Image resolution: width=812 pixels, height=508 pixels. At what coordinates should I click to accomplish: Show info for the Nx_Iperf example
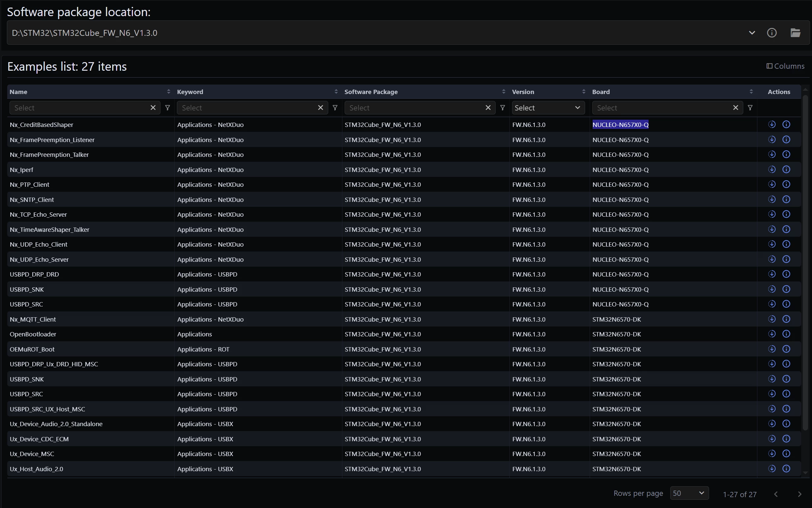point(786,170)
